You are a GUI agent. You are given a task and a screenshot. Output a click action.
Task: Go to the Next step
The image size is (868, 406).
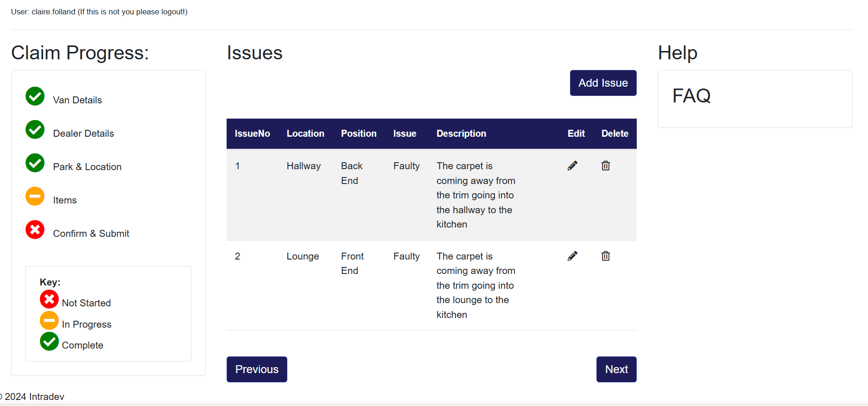click(616, 369)
